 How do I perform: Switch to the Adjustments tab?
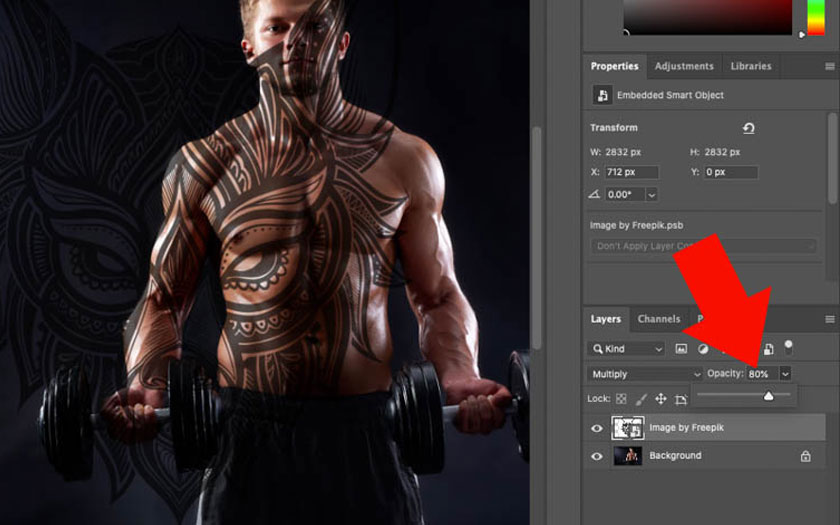(x=684, y=66)
